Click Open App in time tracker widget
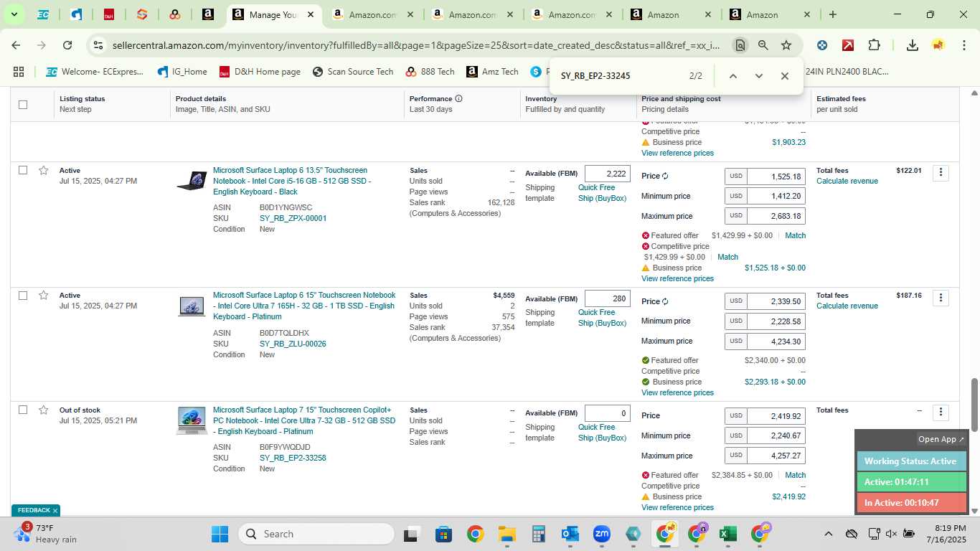Viewport: 980px width, 551px height. pyautogui.click(x=941, y=439)
